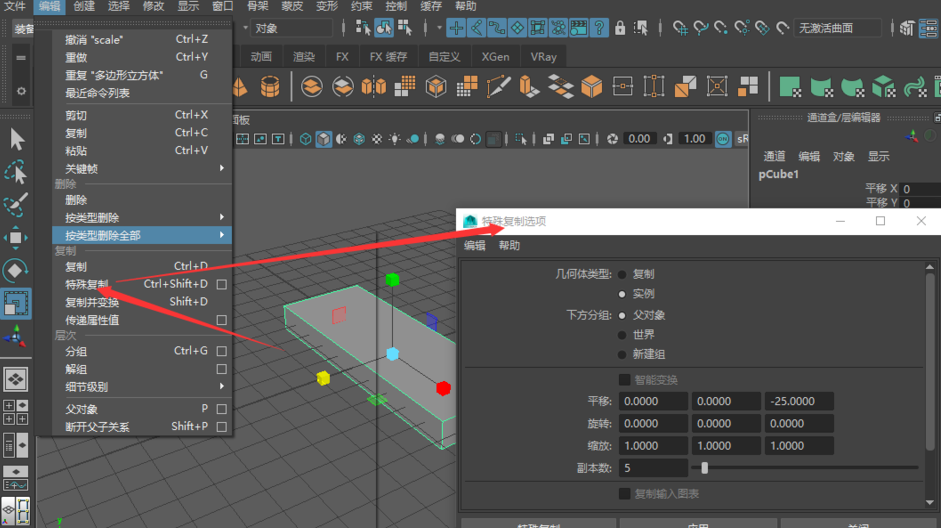The width and height of the screenshot is (941, 528).
Task: Toggle use all lights bulb icon
Action: coord(394,139)
